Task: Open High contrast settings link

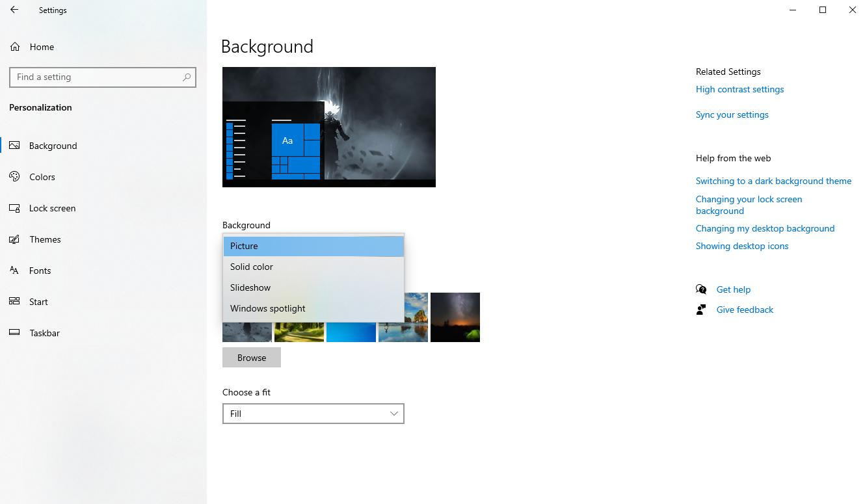Action: coord(739,89)
